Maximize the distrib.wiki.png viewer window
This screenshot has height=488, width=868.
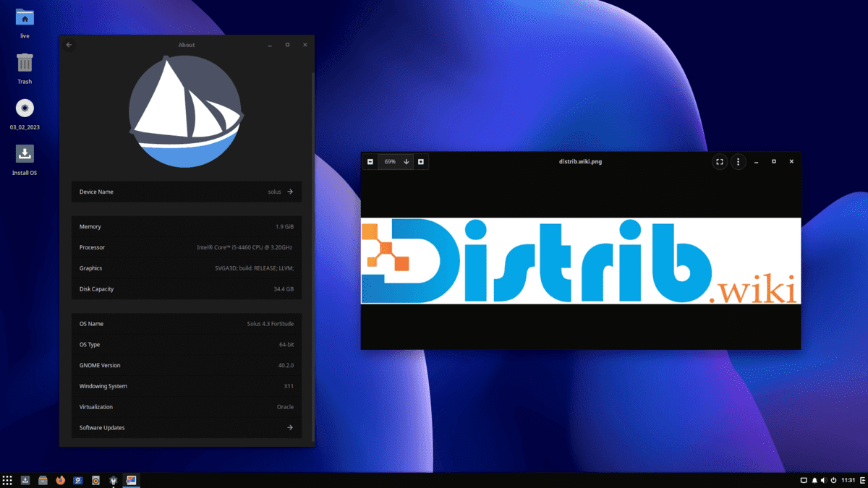pos(774,162)
